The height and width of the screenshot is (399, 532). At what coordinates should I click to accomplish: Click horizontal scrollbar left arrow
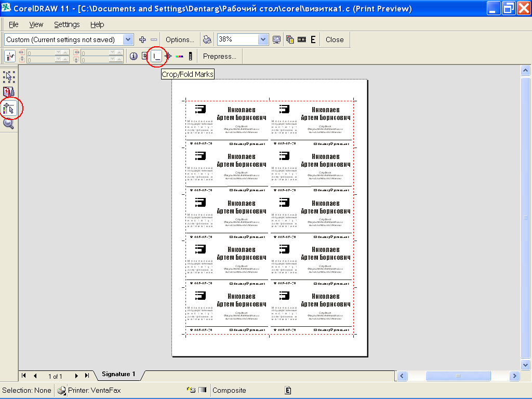pos(403,376)
